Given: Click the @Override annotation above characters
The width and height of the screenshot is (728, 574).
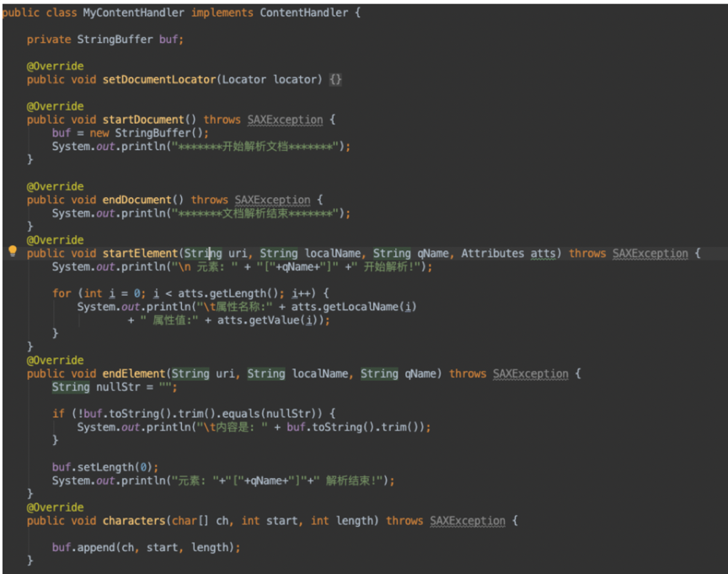Looking at the screenshot, I should point(56,507).
